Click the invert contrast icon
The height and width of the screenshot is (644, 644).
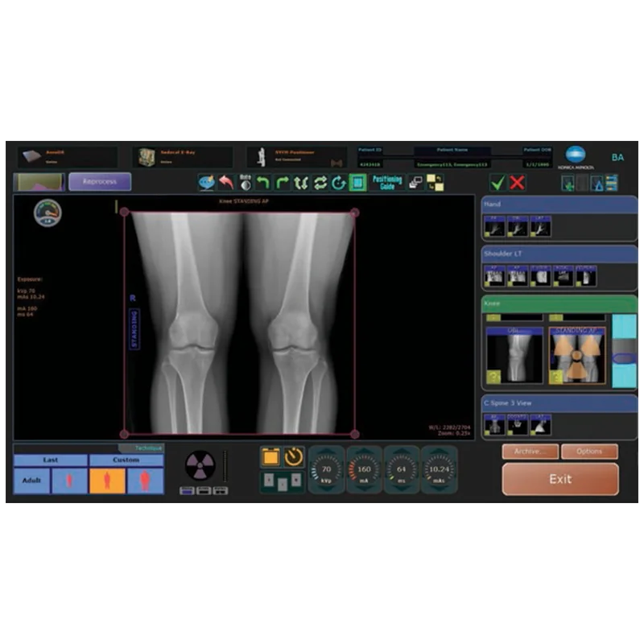(245, 183)
